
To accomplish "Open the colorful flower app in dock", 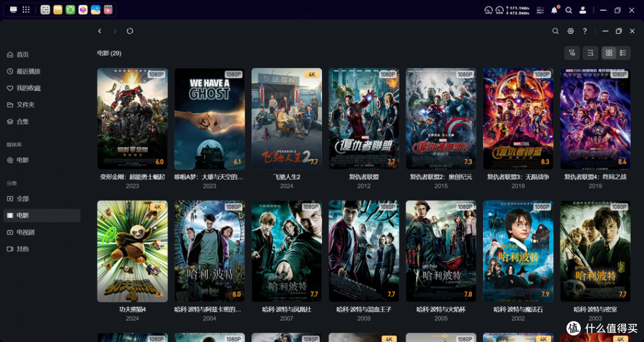I will (83, 10).
